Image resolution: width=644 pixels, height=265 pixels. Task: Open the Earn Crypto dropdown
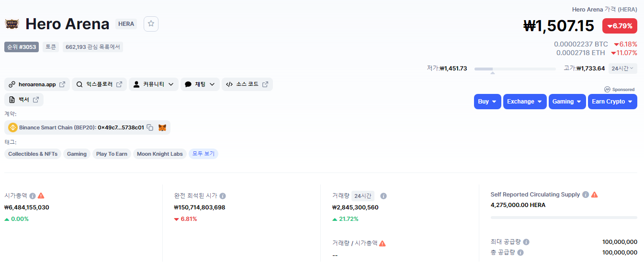tap(612, 102)
